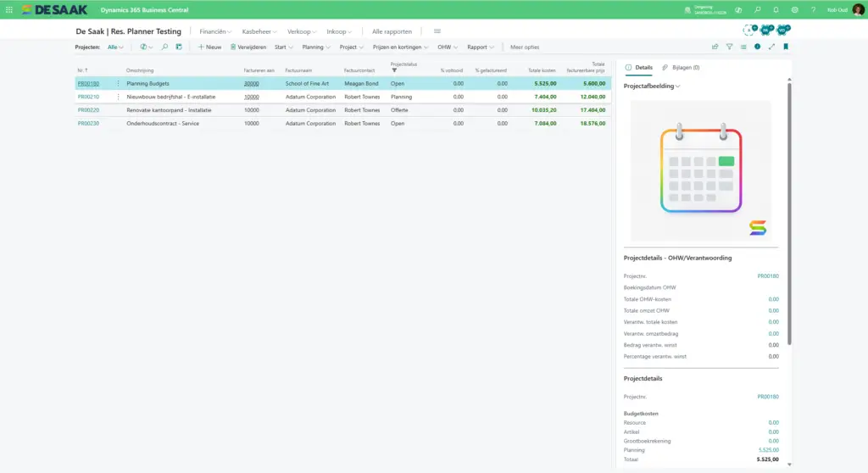The width and height of the screenshot is (868, 473).
Task: Click the Rob Oud profile avatar
Action: tap(858, 9)
